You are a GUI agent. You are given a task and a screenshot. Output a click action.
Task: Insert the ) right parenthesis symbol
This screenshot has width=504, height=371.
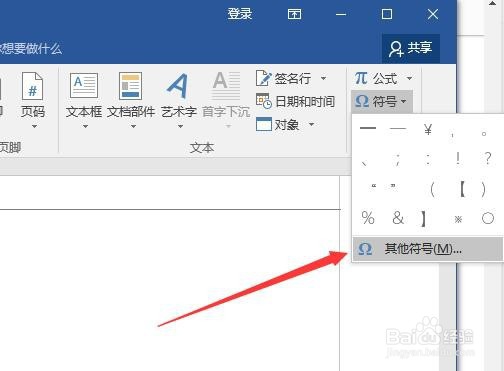[x=483, y=190]
